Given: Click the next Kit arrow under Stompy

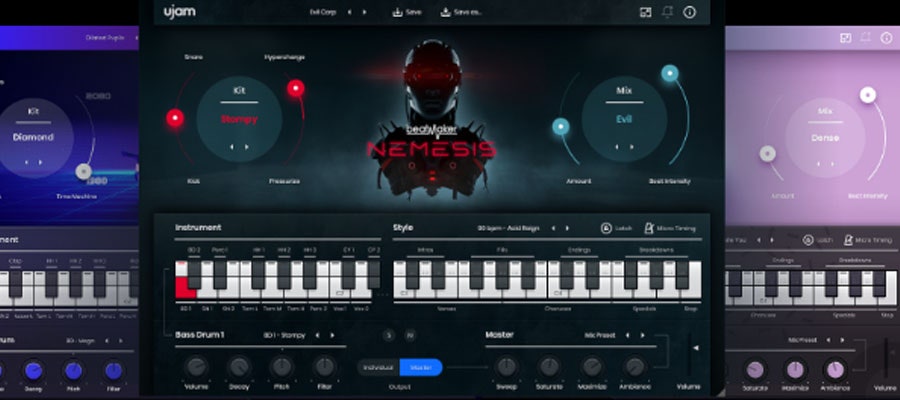Looking at the screenshot, I should tap(247, 146).
